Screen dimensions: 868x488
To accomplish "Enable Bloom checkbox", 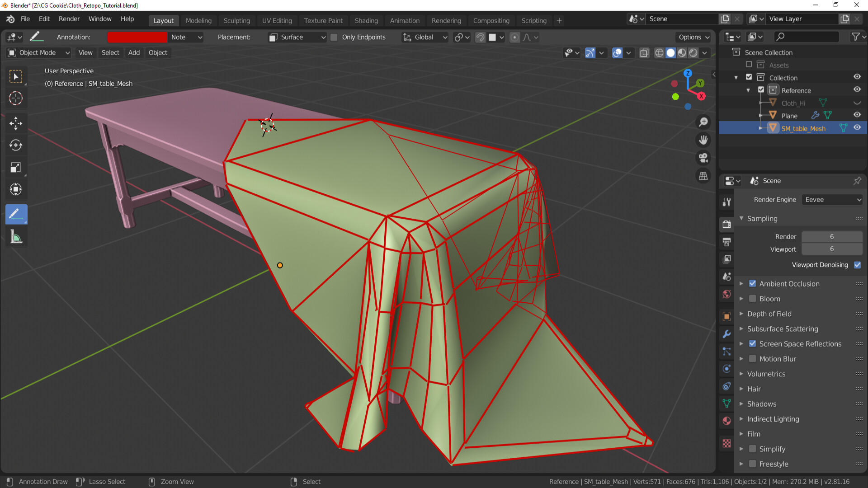I will [x=752, y=299].
